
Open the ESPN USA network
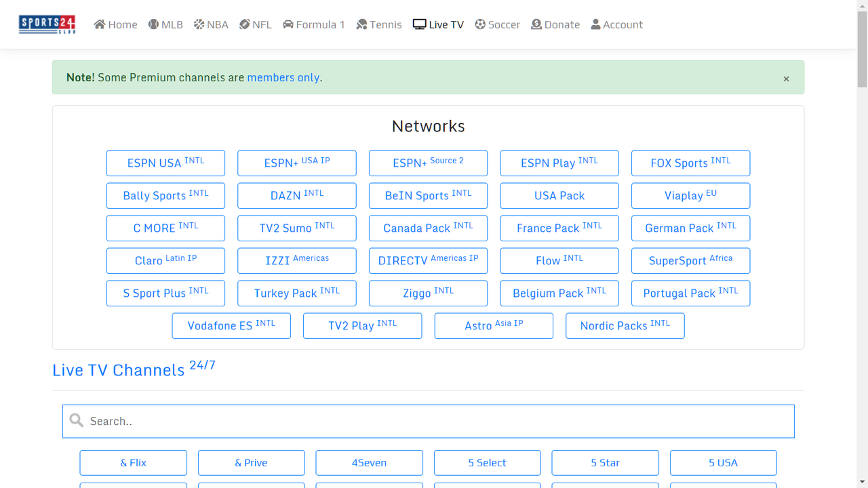coord(165,163)
